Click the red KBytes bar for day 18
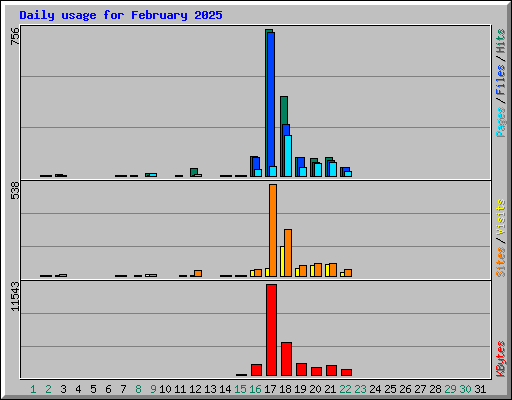Viewport: 512px width, 400px height. pyautogui.click(x=286, y=359)
